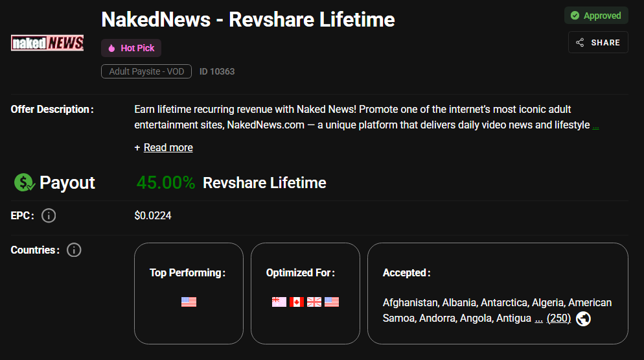Image resolution: width=644 pixels, height=360 pixels.
Task: Click the US flag under Optimized For
Action: [x=332, y=302]
